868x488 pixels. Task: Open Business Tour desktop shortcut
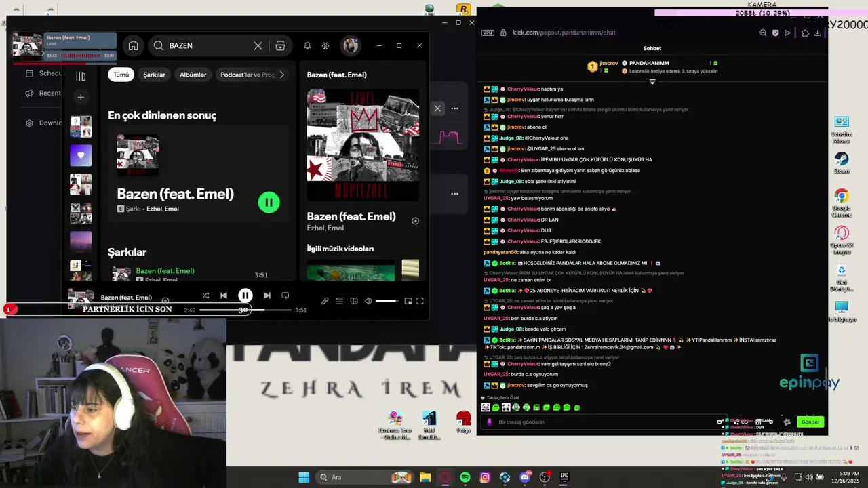pos(395,425)
